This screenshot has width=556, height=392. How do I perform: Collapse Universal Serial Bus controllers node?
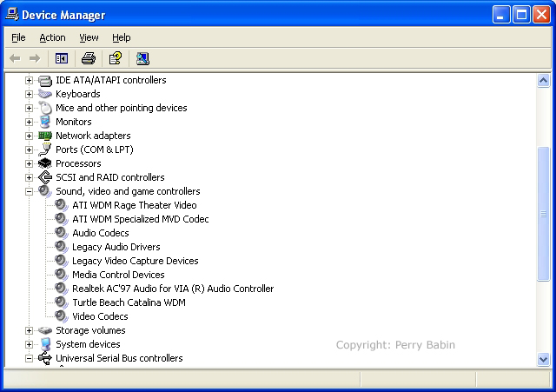pyautogui.click(x=29, y=358)
